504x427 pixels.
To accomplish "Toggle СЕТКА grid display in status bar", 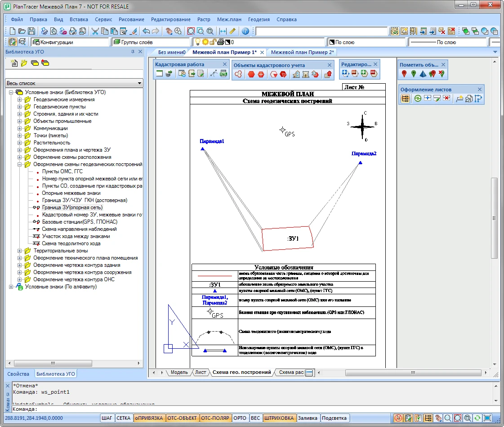I will (123, 418).
